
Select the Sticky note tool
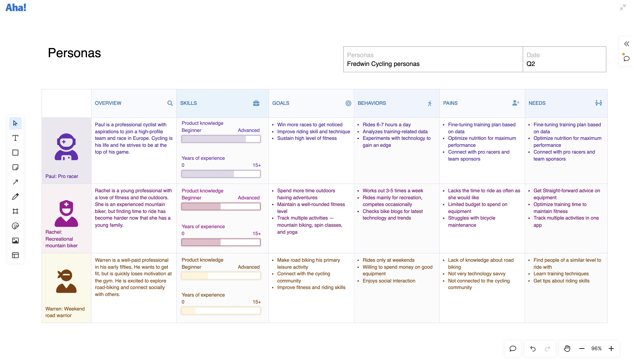[16, 167]
